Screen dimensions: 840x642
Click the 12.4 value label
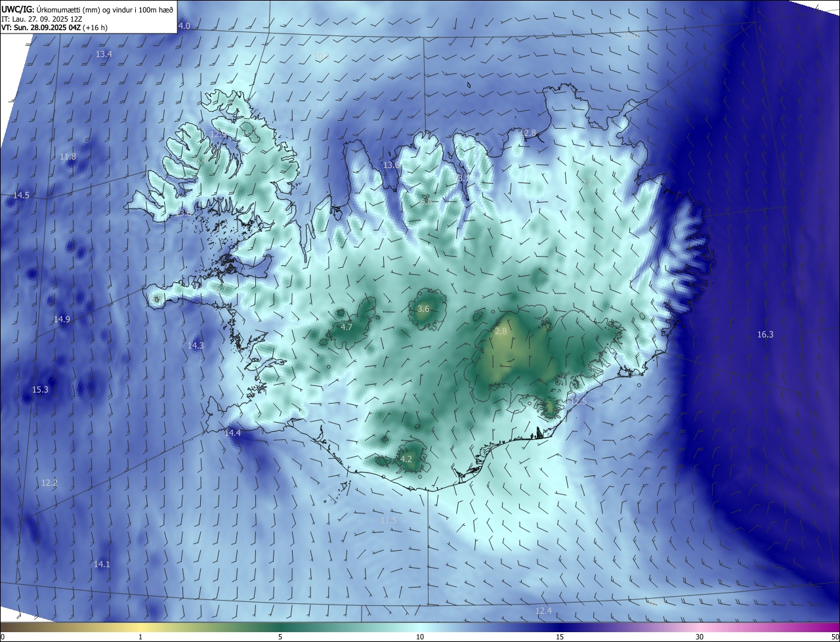[543, 611]
